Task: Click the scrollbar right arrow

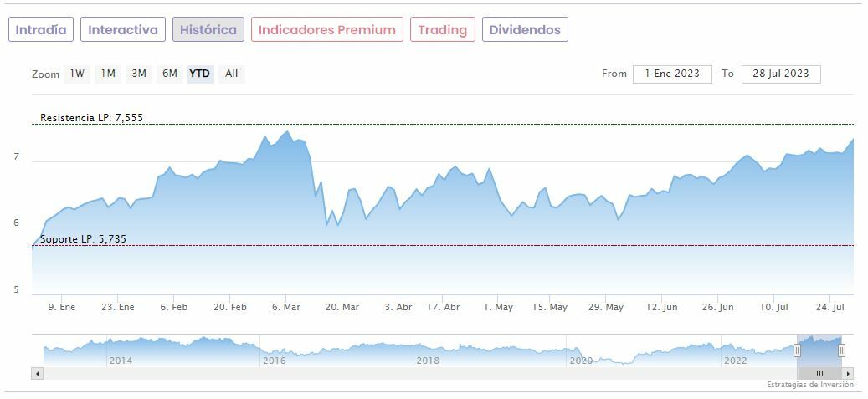Action: pyautogui.click(x=848, y=373)
